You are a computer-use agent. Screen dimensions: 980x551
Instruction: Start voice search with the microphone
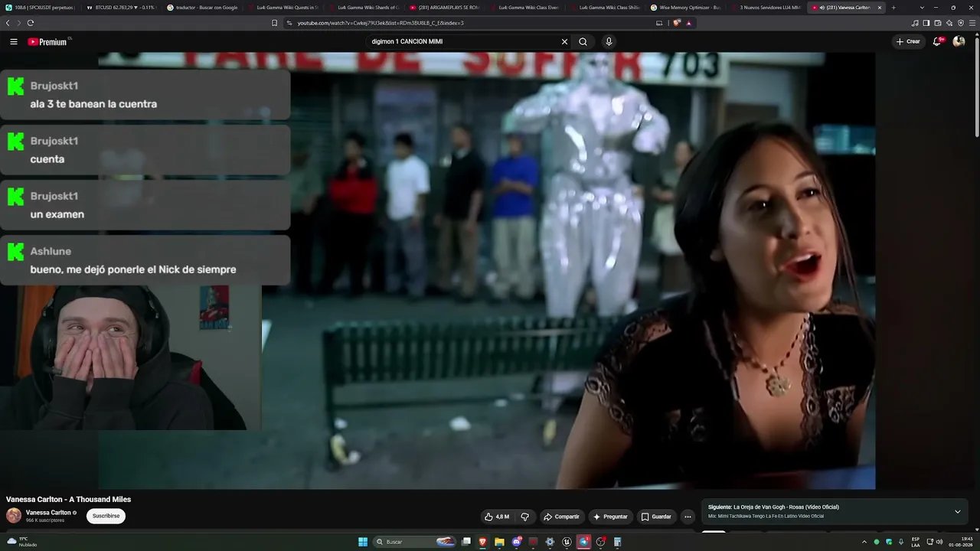[609, 42]
